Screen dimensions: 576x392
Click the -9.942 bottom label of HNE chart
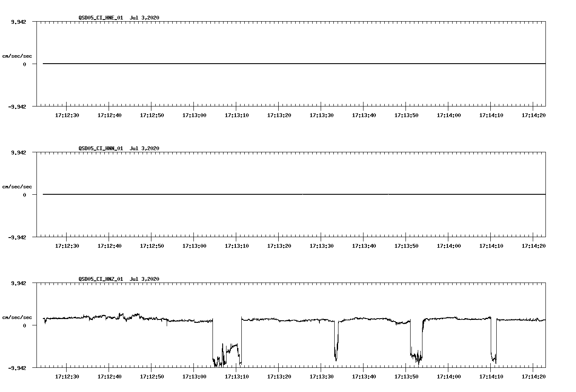pos(17,106)
